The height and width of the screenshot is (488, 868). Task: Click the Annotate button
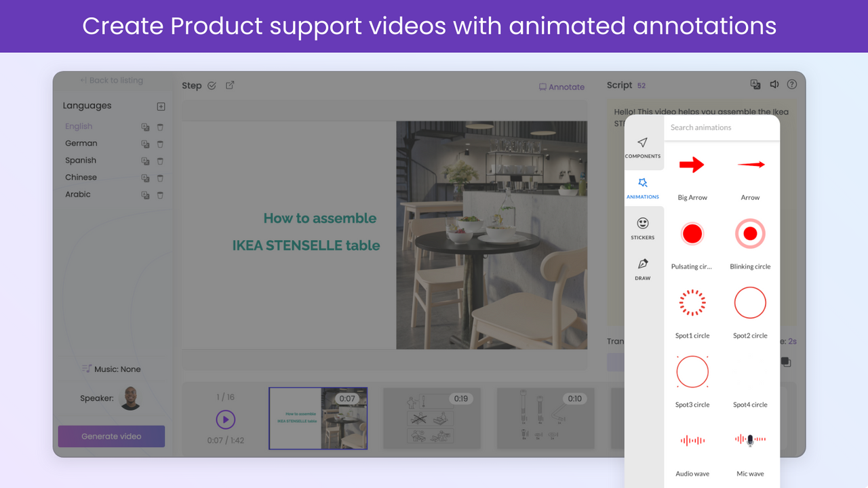coord(561,87)
